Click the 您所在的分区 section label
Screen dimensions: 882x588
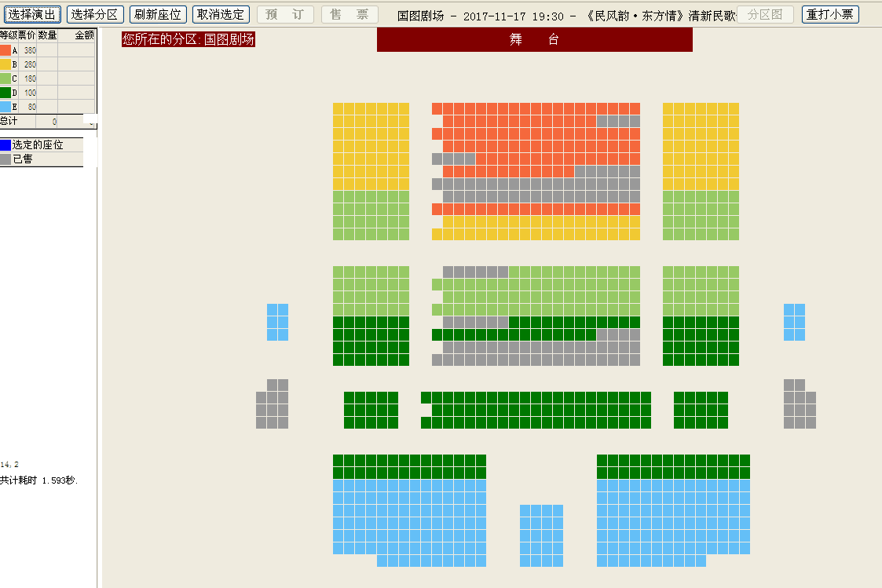pos(188,39)
